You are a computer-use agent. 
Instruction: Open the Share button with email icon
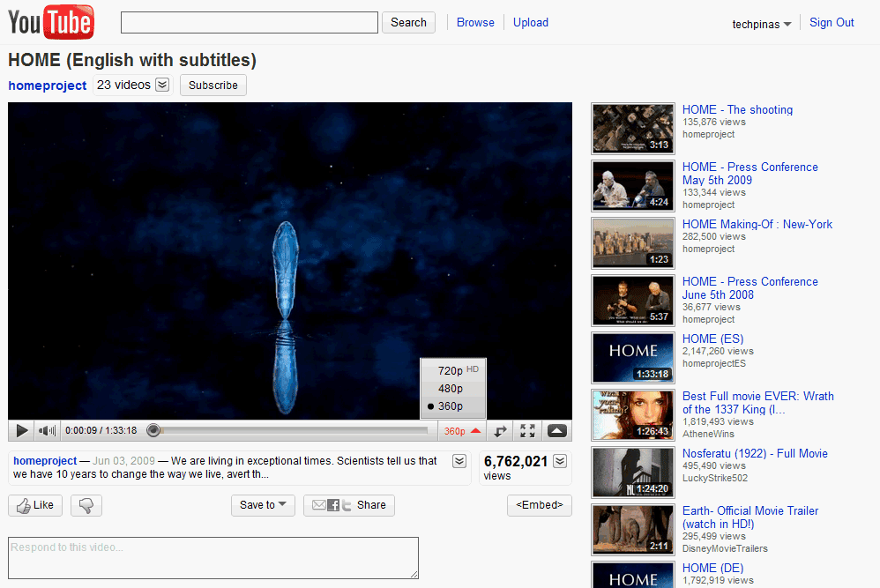click(x=349, y=505)
